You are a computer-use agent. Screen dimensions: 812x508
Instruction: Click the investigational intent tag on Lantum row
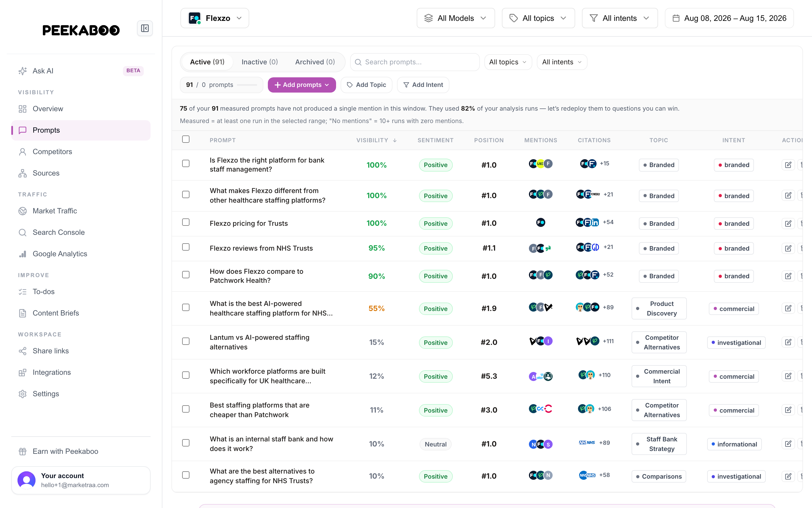736,343
